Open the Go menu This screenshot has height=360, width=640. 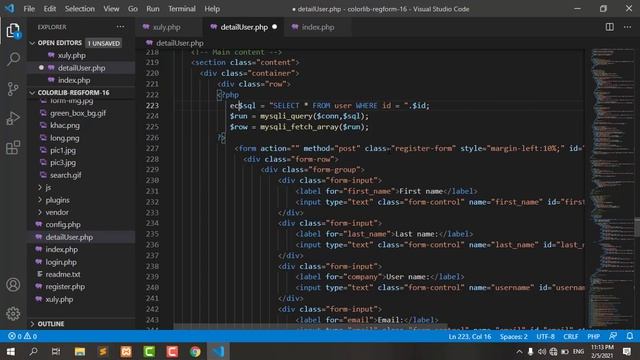pos(133,9)
